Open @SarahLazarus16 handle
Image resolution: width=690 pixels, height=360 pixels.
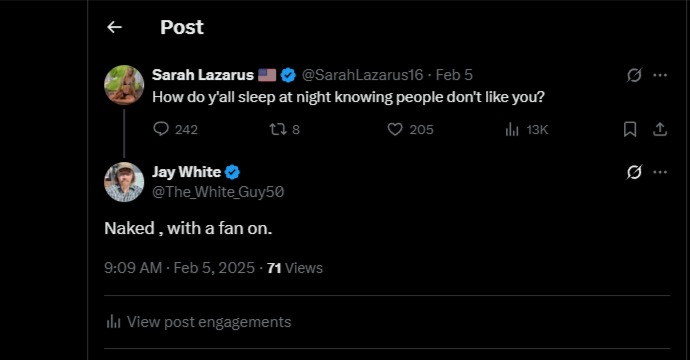tap(362, 75)
